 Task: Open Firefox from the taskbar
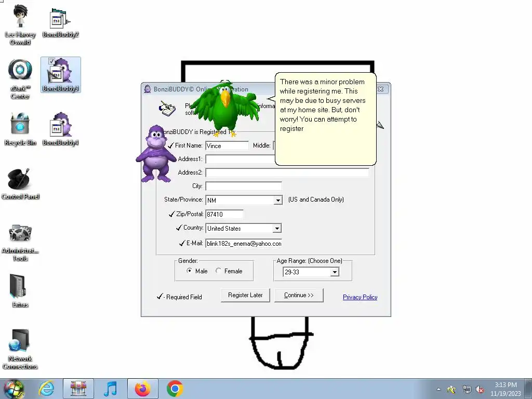[142, 389]
